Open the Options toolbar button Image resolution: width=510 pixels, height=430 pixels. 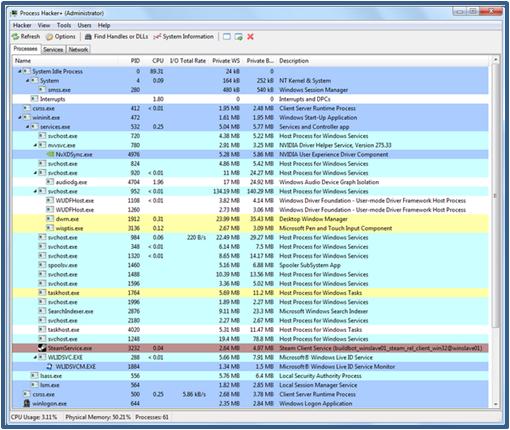click(x=61, y=37)
